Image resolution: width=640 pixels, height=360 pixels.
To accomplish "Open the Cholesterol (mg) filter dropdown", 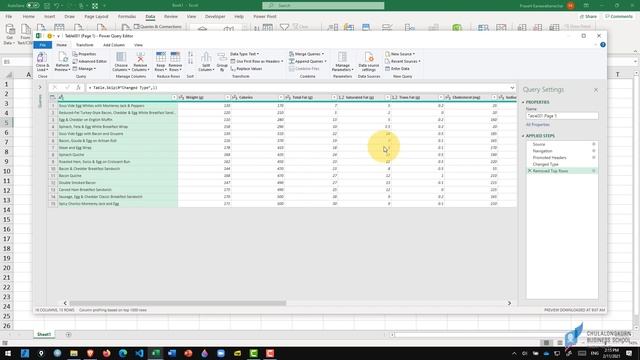I will (x=494, y=97).
